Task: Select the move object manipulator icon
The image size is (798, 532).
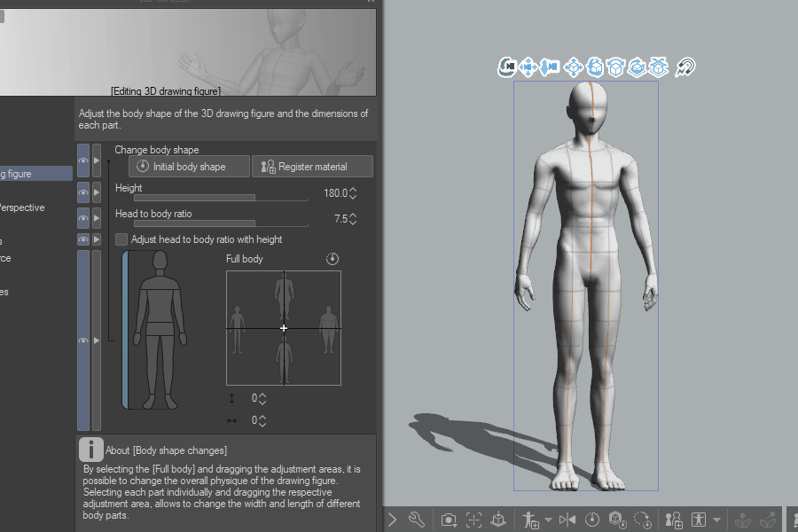Action: point(574,67)
